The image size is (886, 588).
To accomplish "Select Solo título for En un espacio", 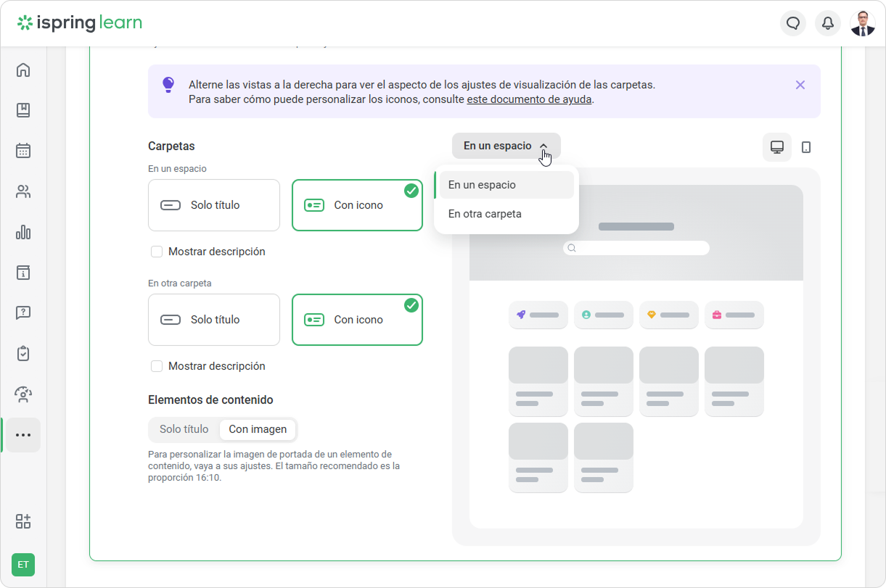I will click(x=213, y=205).
